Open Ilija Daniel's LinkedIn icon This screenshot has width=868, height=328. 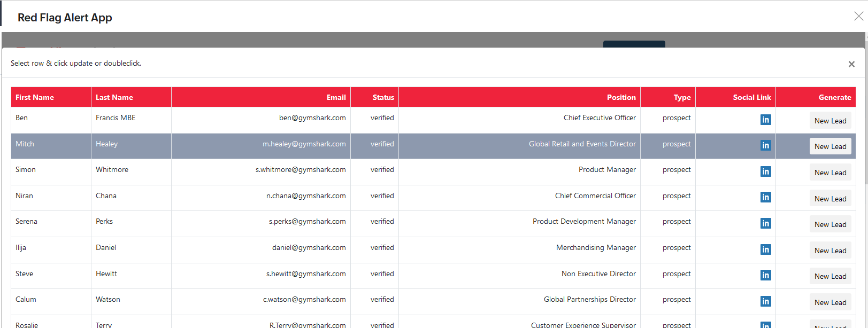765,249
